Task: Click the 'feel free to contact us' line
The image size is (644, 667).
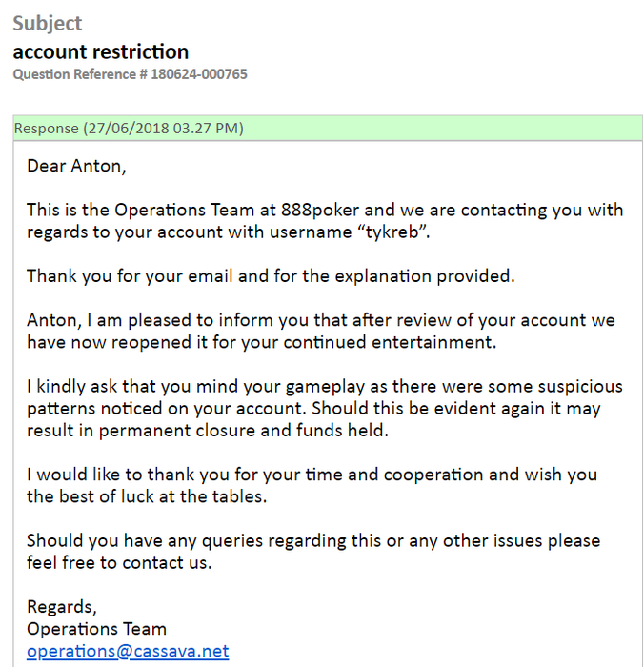Action: pos(119,562)
